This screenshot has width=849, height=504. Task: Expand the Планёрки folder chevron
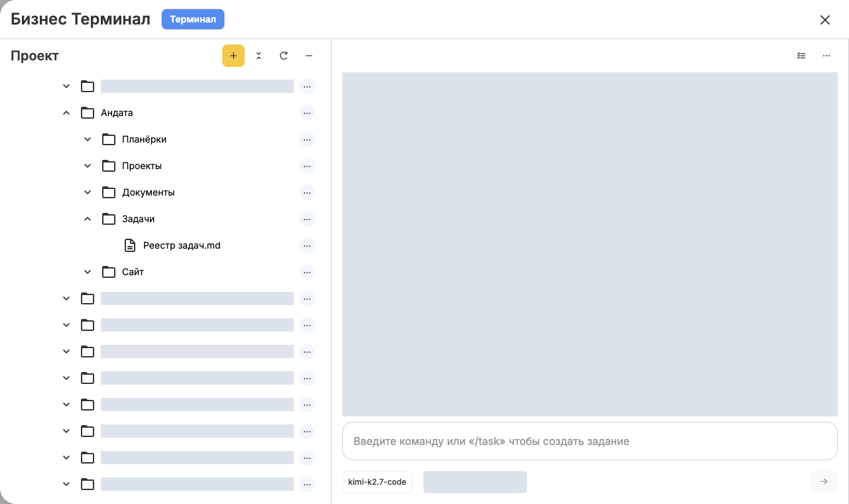[x=88, y=139]
